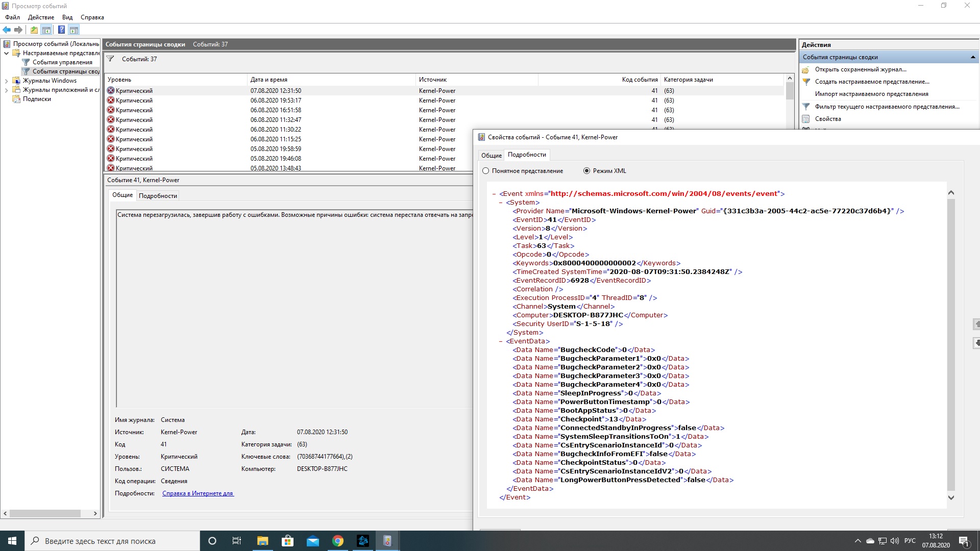Collapse the 'Настраиваемые представления' tree node

click(x=6, y=53)
